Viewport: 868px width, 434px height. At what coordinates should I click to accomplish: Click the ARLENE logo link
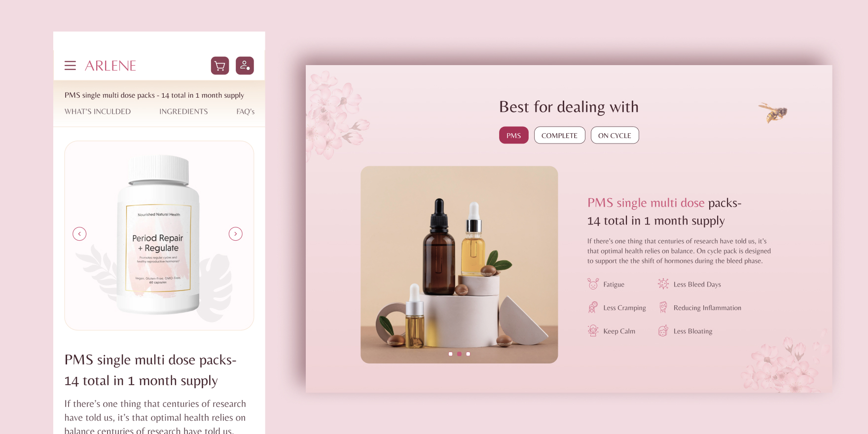coord(110,66)
